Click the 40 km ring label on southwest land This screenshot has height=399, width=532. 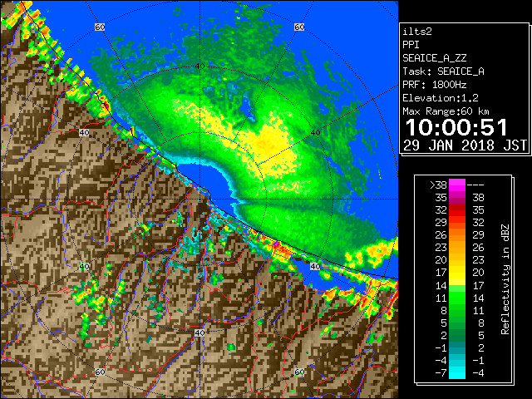click(84, 266)
